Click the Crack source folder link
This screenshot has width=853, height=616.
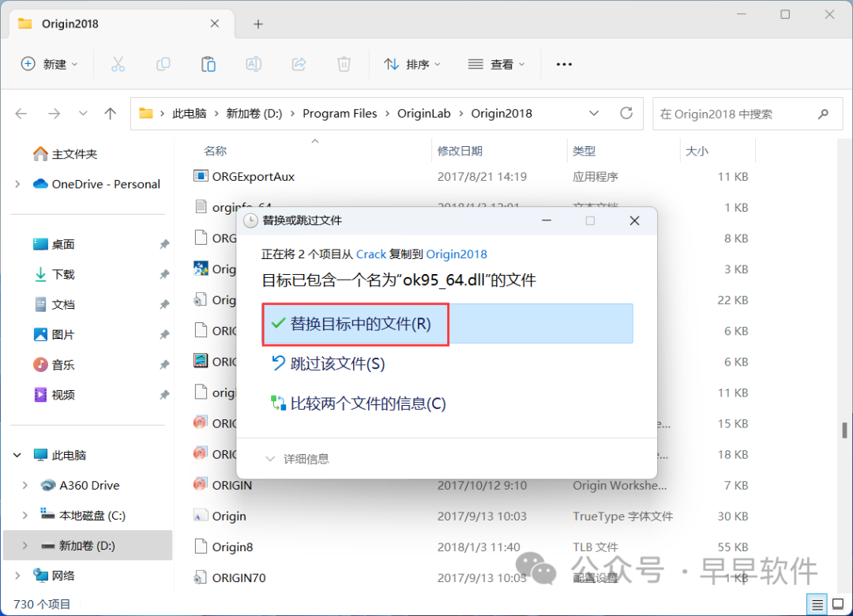click(x=371, y=254)
